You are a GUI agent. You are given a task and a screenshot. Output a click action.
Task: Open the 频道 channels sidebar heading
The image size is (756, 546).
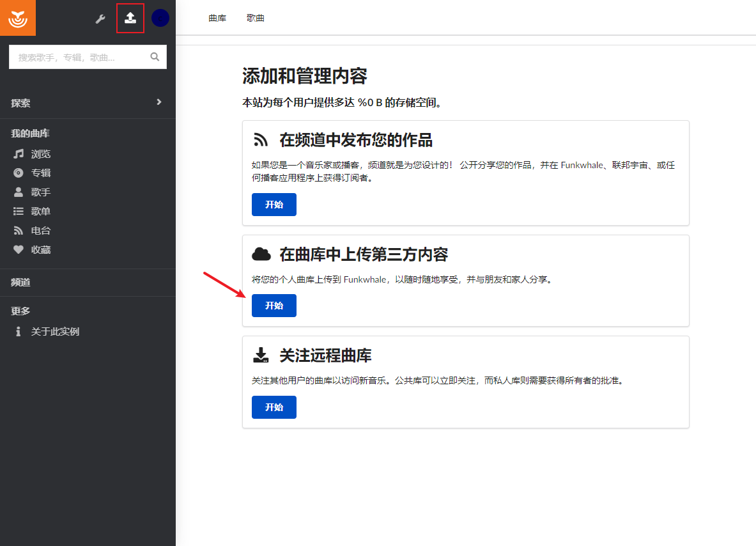click(x=20, y=282)
